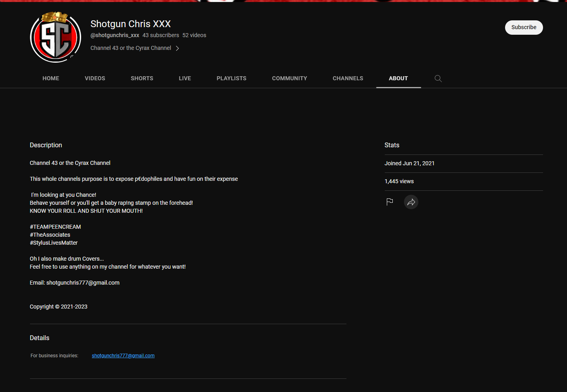567x392 pixels.
Task: Expand channel description with the chevron arrow
Action: (x=177, y=48)
